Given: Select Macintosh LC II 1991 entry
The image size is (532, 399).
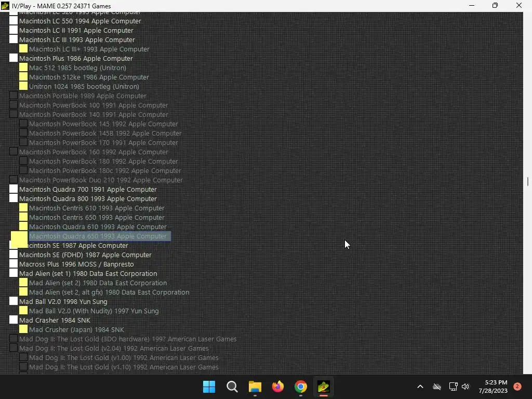Looking at the screenshot, I should pos(76,30).
